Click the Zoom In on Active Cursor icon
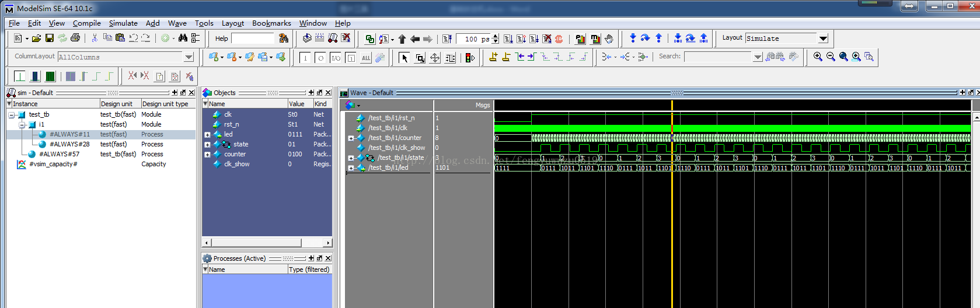 [x=856, y=57]
